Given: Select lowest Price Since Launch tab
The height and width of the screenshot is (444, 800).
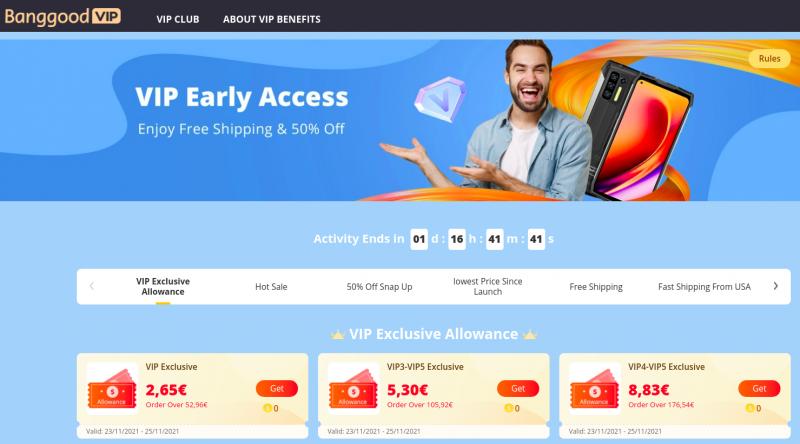Looking at the screenshot, I should click(x=488, y=286).
